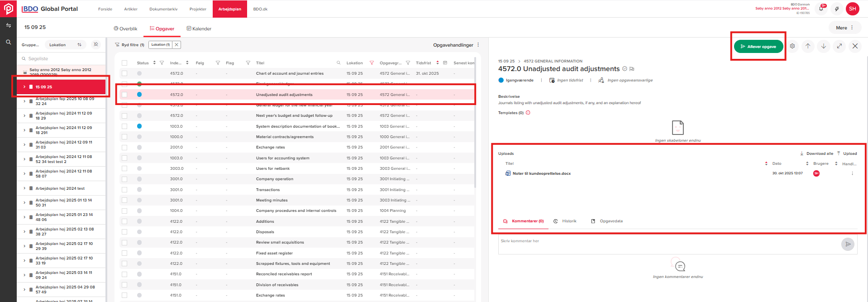
Task: Expand the 15 09 25 tree item
Action: (x=24, y=87)
